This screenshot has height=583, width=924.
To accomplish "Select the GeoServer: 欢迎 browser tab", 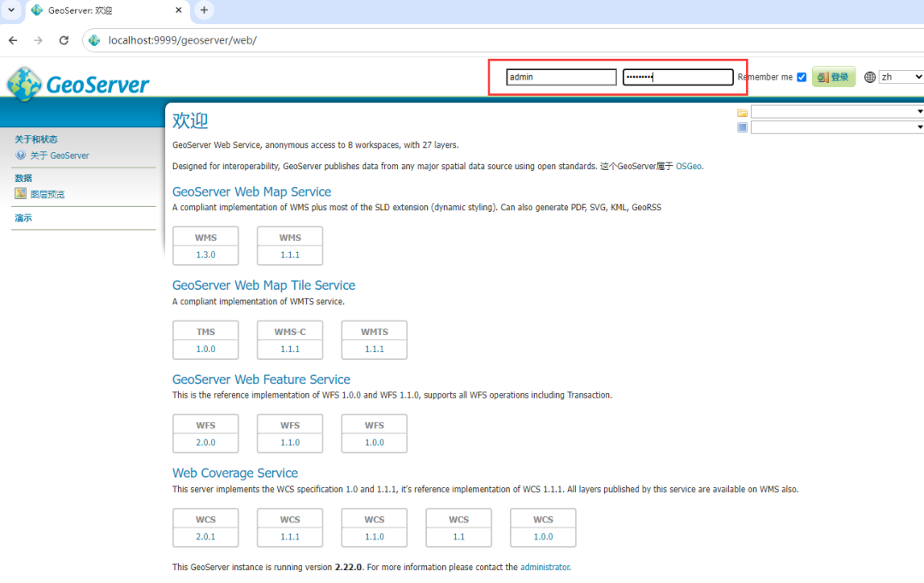I will (x=106, y=10).
